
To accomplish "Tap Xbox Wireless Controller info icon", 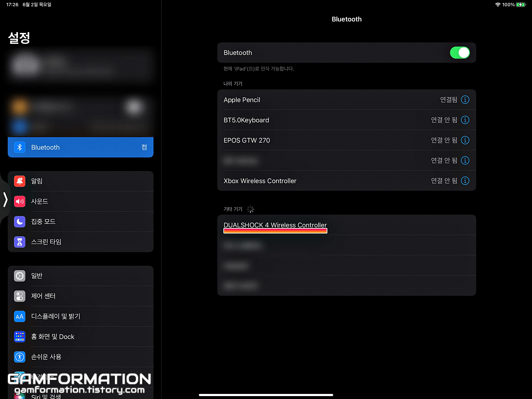I will coord(465,180).
